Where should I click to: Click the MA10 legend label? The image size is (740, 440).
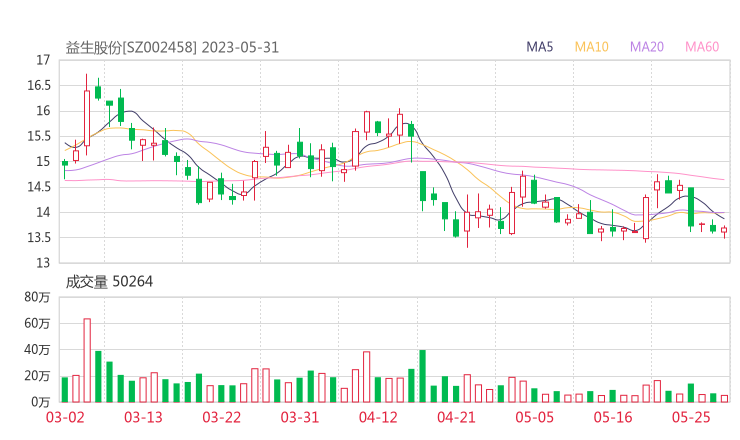(x=591, y=47)
